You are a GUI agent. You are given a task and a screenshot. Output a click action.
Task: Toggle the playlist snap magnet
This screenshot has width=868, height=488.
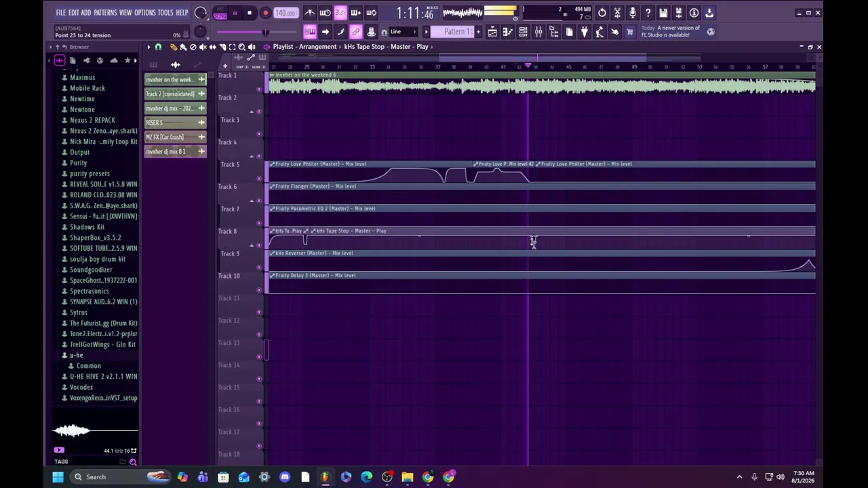click(158, 47)
